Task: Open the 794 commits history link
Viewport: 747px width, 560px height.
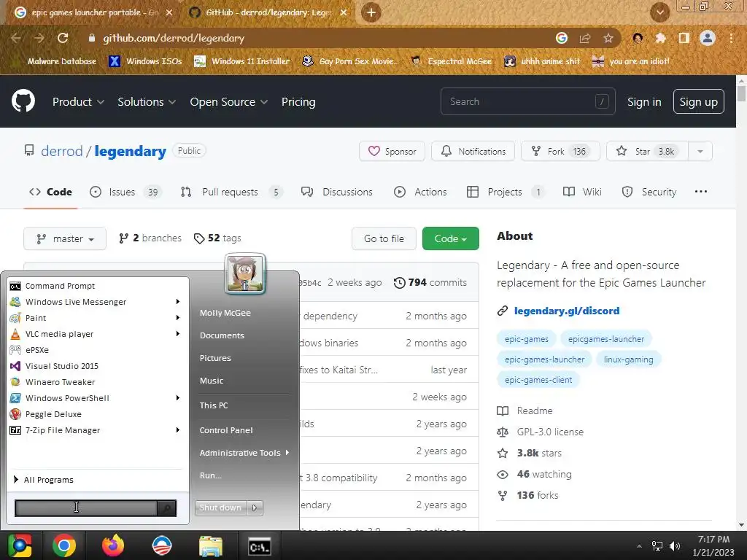Action: pos(430,282)
